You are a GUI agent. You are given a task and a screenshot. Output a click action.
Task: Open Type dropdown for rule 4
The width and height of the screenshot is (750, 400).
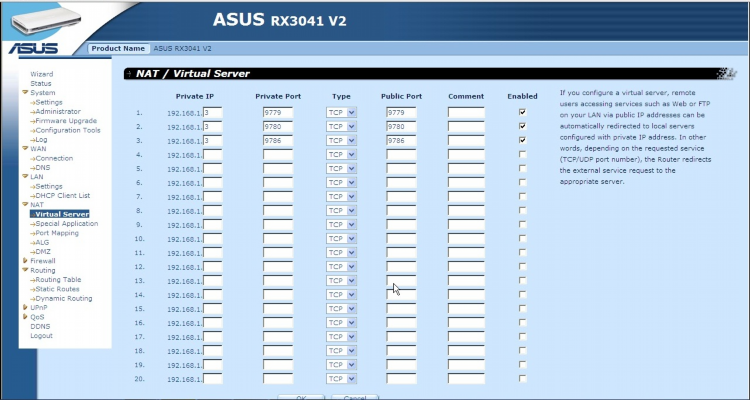[342, 155]
